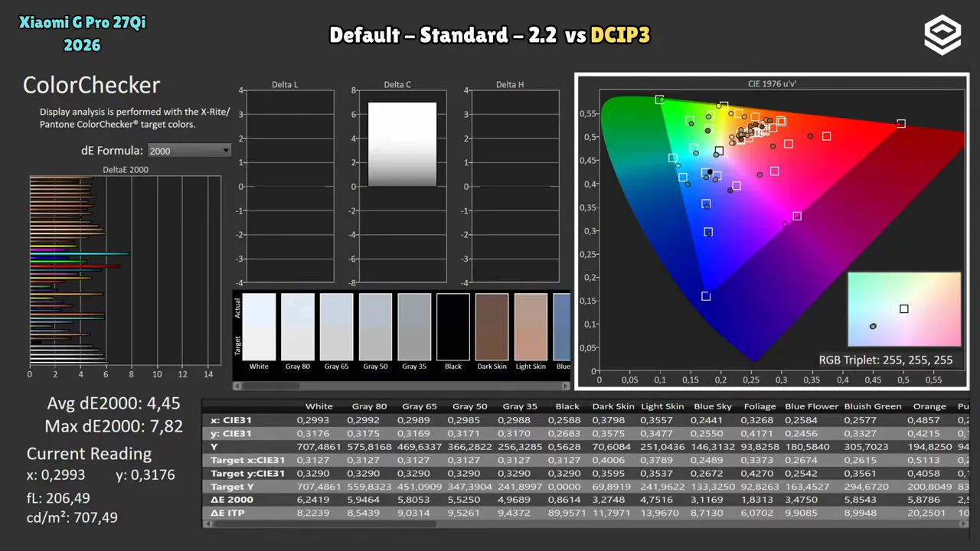This screenshot has width=980, height=551.
Task: Click the fL: 206,49 reading
Action: pos(59,497)
